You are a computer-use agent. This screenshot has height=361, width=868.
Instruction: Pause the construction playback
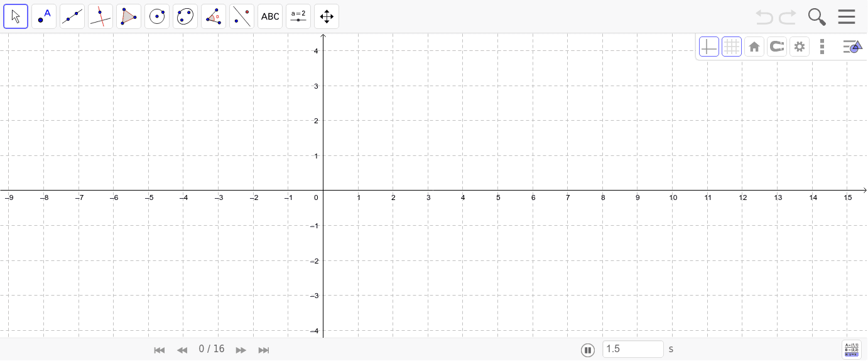[x=588, y=350]
